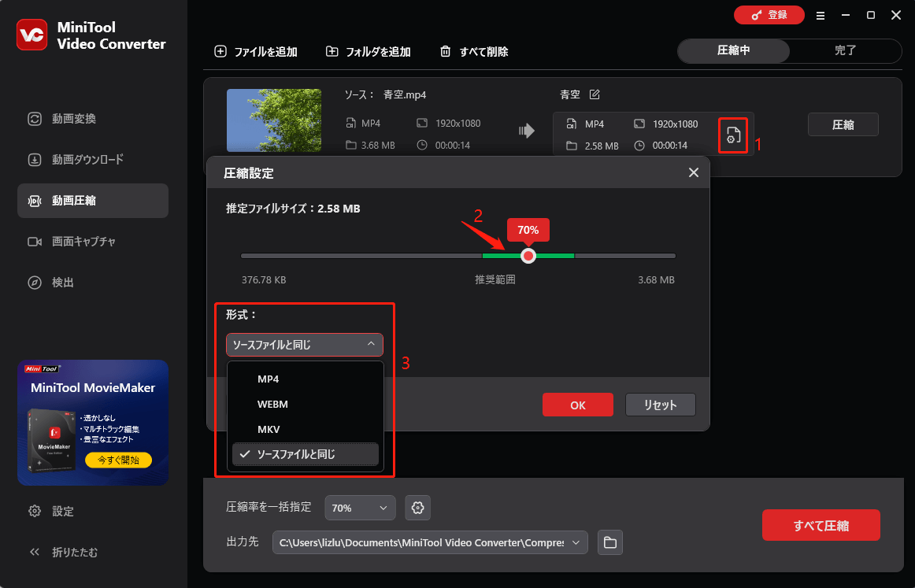The height and width of the screenshot is (588, 915).
Task: Click the gear icon beside 圧縮率を一括指定
Action: (417, 508)
